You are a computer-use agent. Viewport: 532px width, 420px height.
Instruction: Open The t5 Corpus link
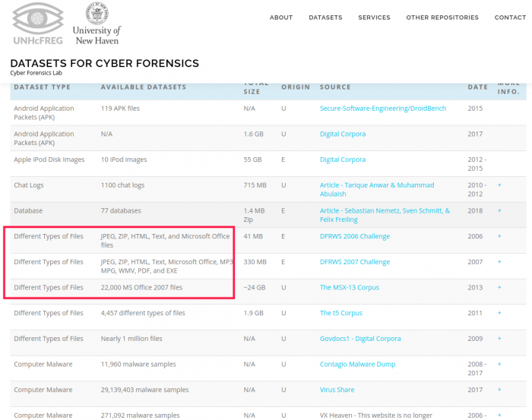pos(341,313)
